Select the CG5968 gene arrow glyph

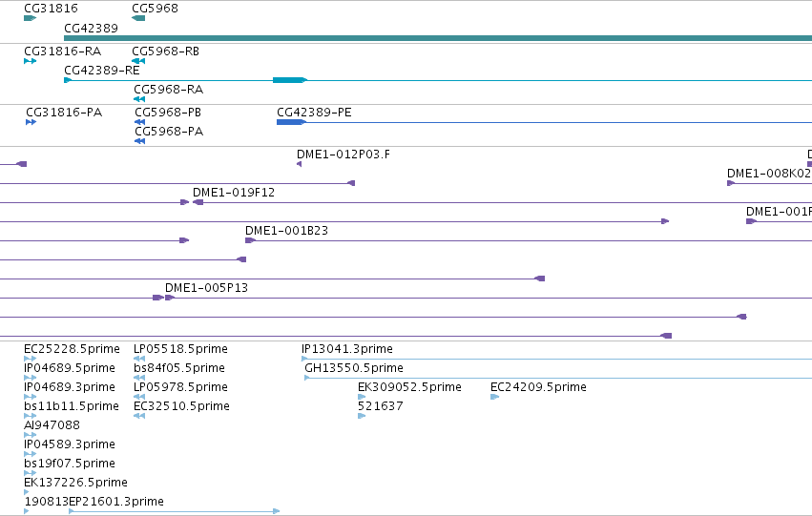click(x=138, y=18)
